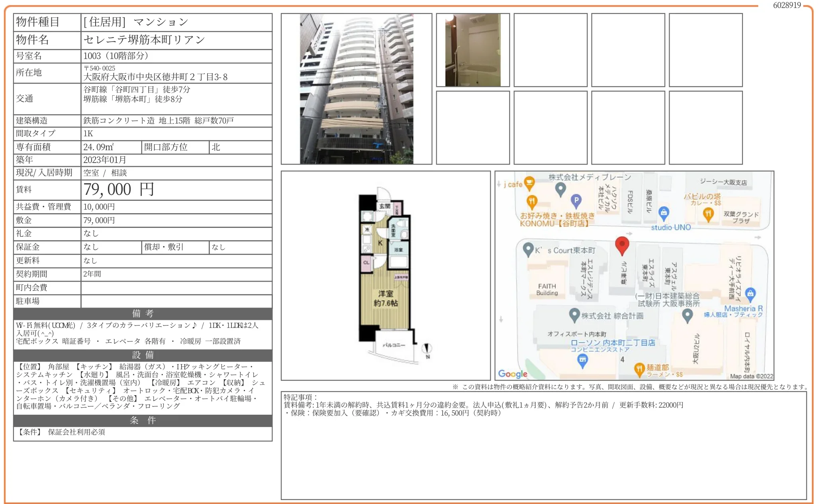
Task: Click the Masheria R shopping bag icon
Action: click(750, 294)
